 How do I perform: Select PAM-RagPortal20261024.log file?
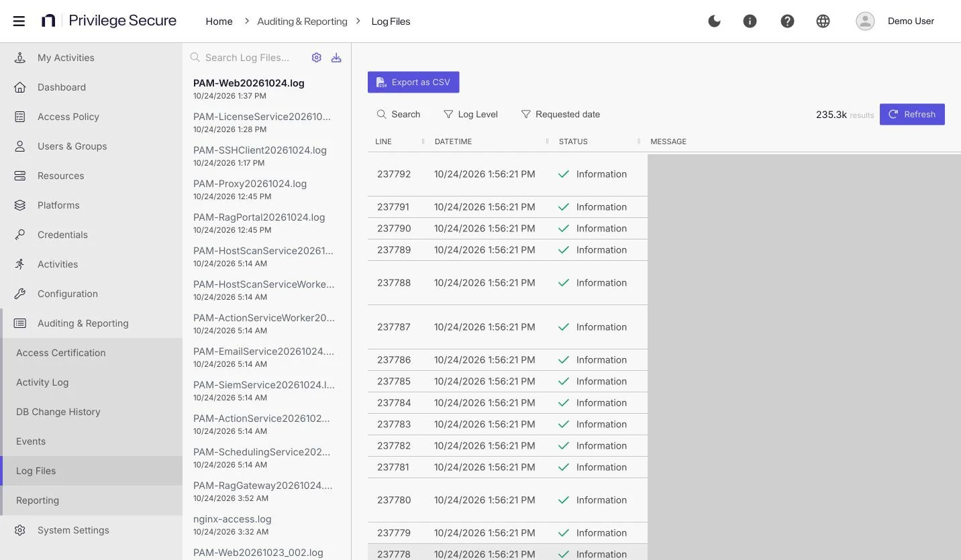266,223
